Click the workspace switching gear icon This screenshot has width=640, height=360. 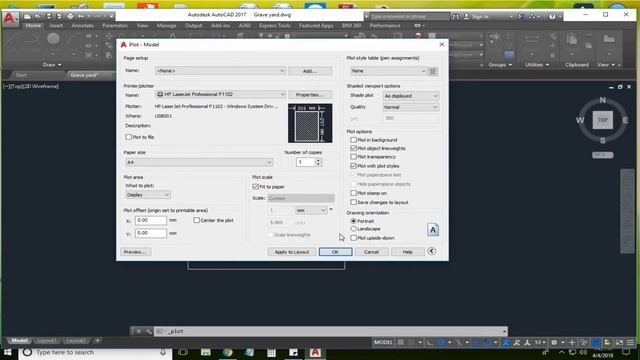coord(554,342)
